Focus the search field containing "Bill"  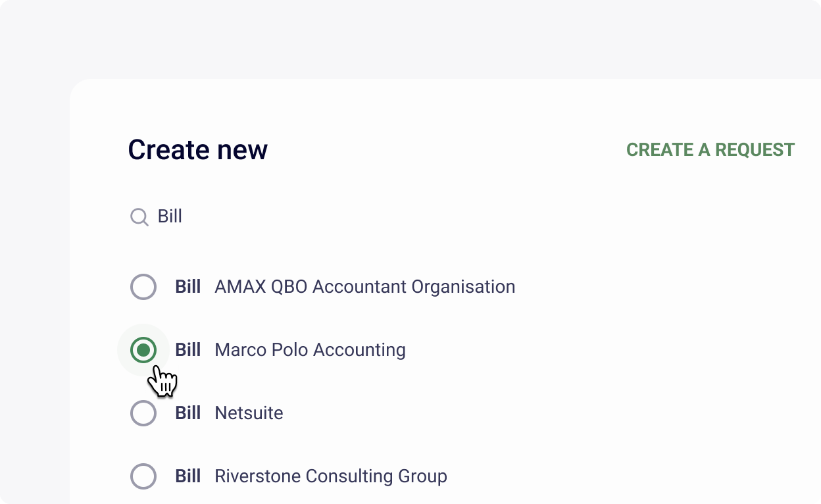460,216
